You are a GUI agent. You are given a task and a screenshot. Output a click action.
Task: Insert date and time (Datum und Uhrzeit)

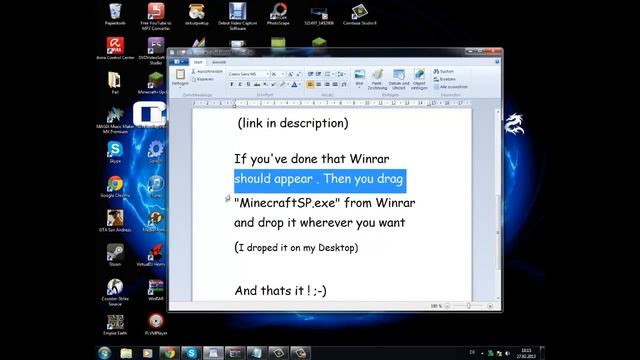(399, 79)
